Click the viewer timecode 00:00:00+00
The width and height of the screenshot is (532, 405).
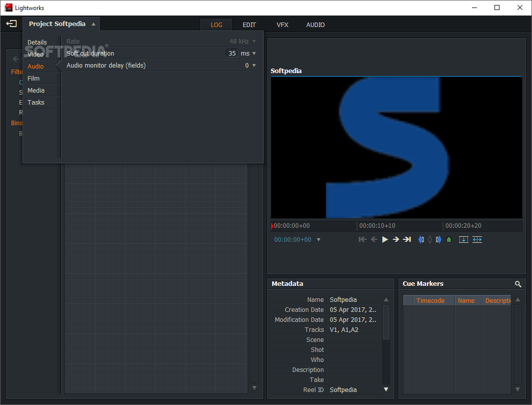292,240
